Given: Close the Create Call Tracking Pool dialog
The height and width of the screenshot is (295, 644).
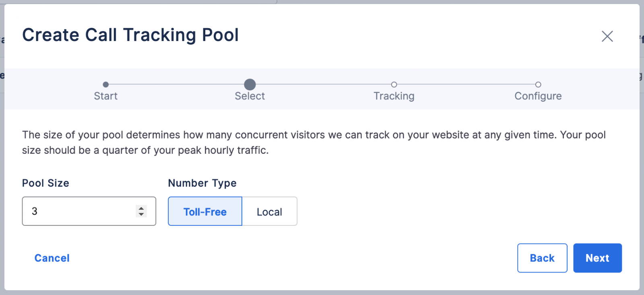Looking at the screenshot, I should 607,36.
